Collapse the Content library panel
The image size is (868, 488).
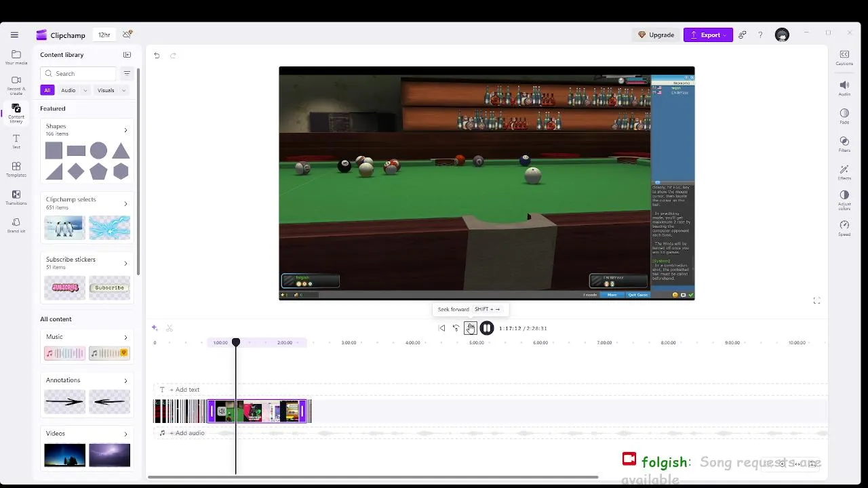pos(127,55)
